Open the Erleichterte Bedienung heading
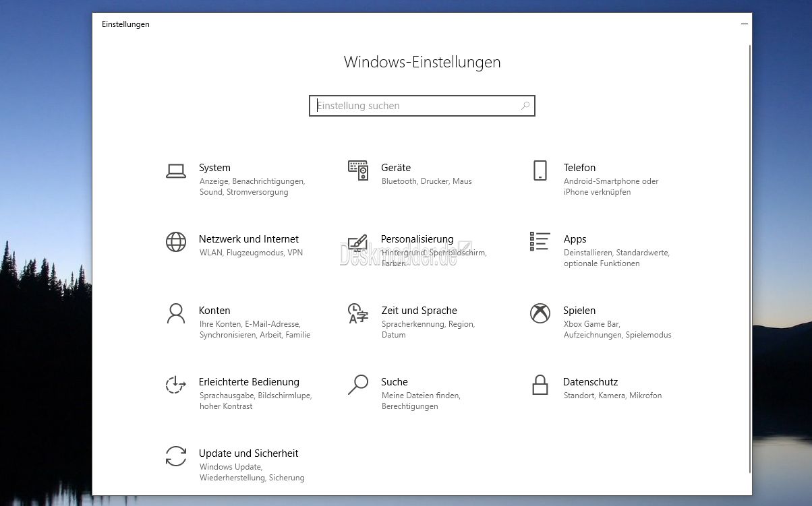 click(x=249, y=382)
